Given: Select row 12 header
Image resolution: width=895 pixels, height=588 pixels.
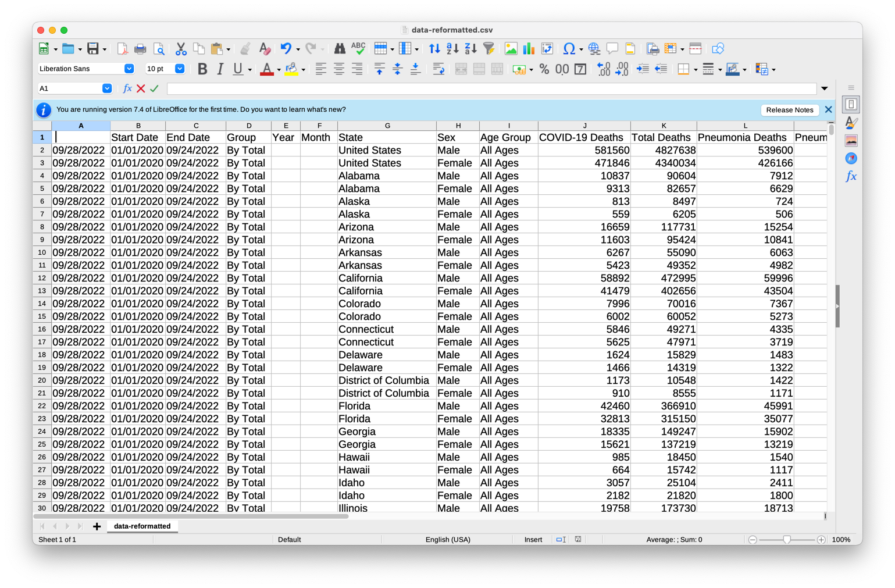Looking at the screenshot, I should pos(42,278).
